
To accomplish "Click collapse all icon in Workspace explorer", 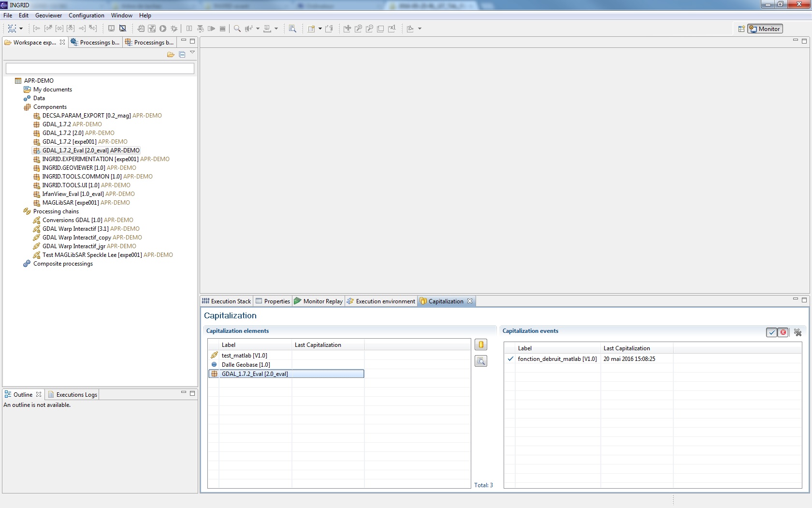I will point(182,55).
